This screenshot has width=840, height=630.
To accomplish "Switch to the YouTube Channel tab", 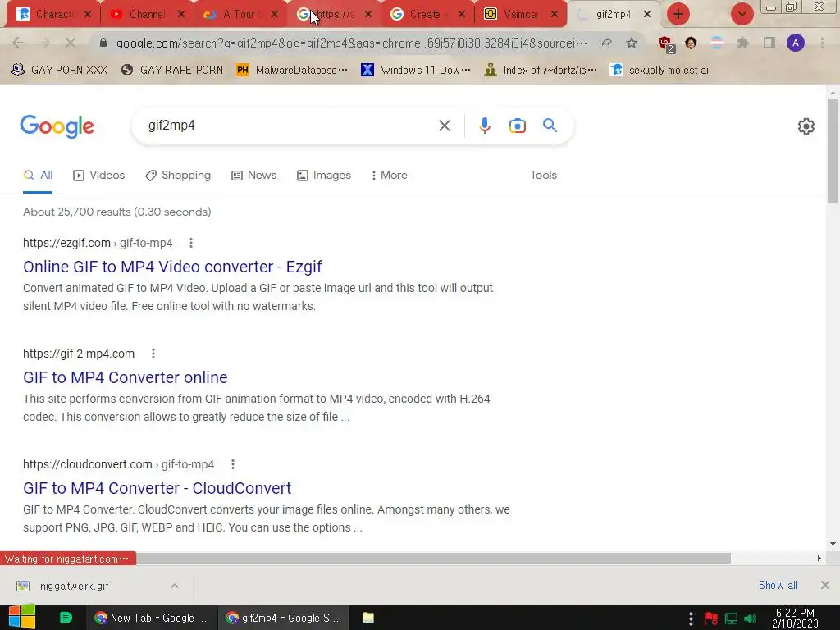I will [x=146, y=15].
